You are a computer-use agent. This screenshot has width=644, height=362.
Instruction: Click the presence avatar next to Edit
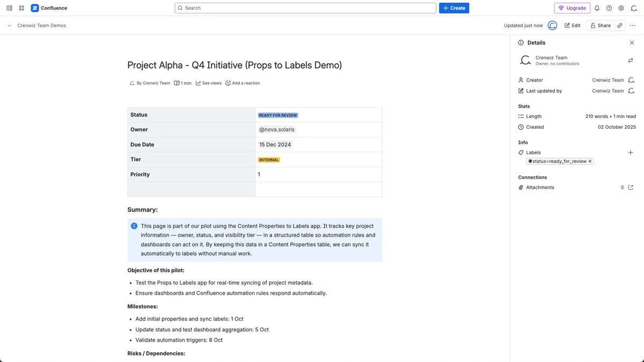click(x=552, y=25)
